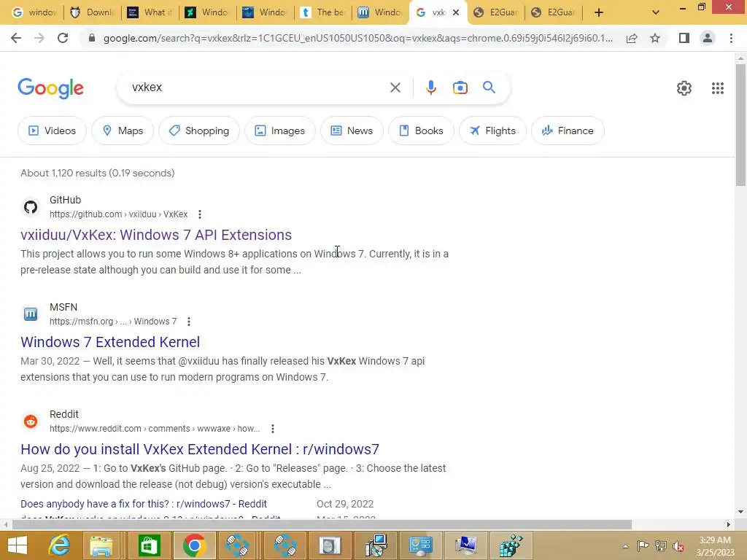Filter results by News
This screenshot has height=560, width=747.
click(352, 131)
